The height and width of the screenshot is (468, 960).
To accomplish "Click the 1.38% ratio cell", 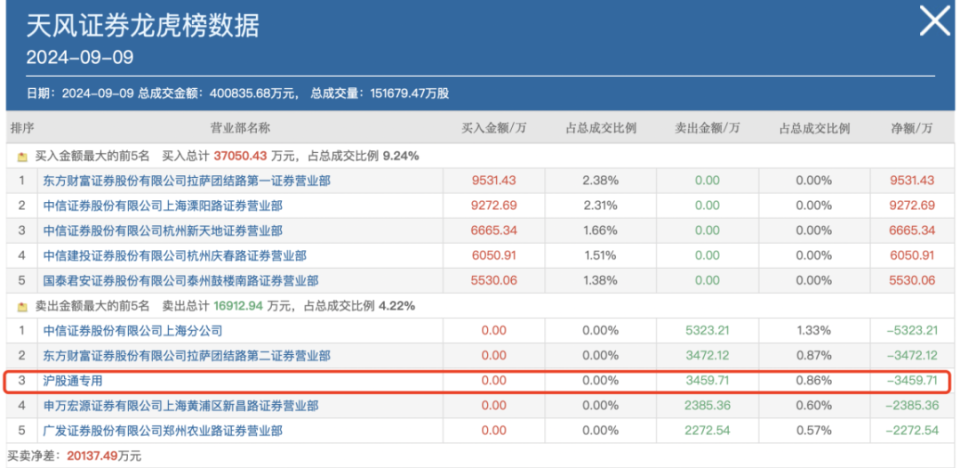I will point(600,281).
